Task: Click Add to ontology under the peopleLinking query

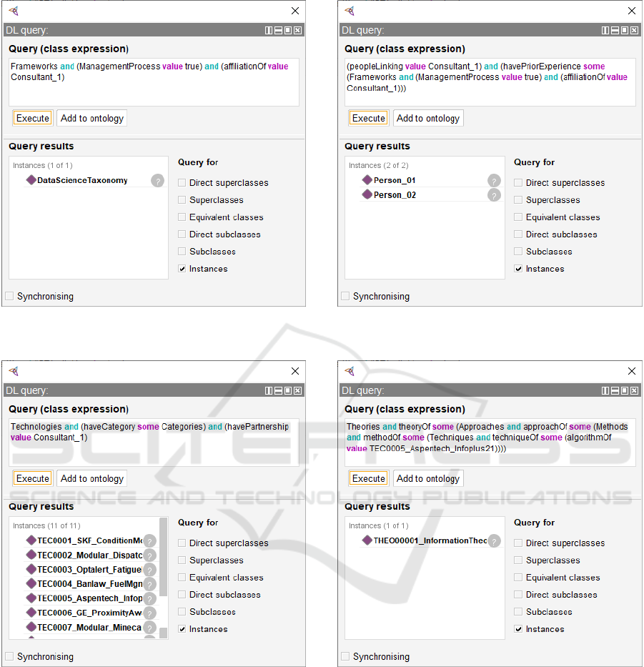Action: pos(428,118)
